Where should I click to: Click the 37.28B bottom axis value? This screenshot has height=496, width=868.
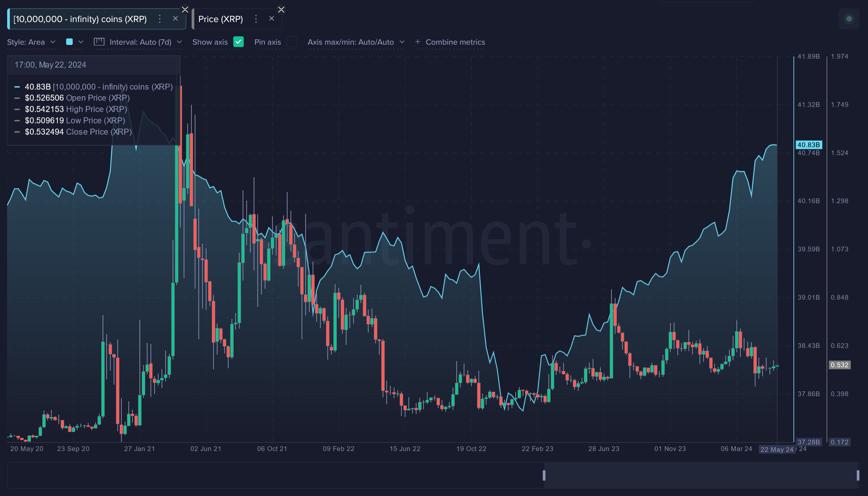(809, 442)
